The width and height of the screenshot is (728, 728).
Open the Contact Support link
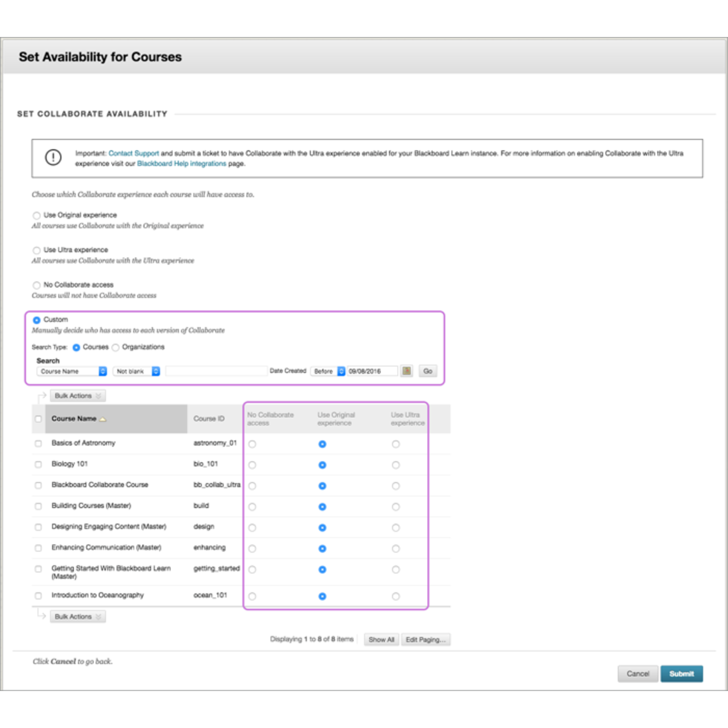click(134, 153)
